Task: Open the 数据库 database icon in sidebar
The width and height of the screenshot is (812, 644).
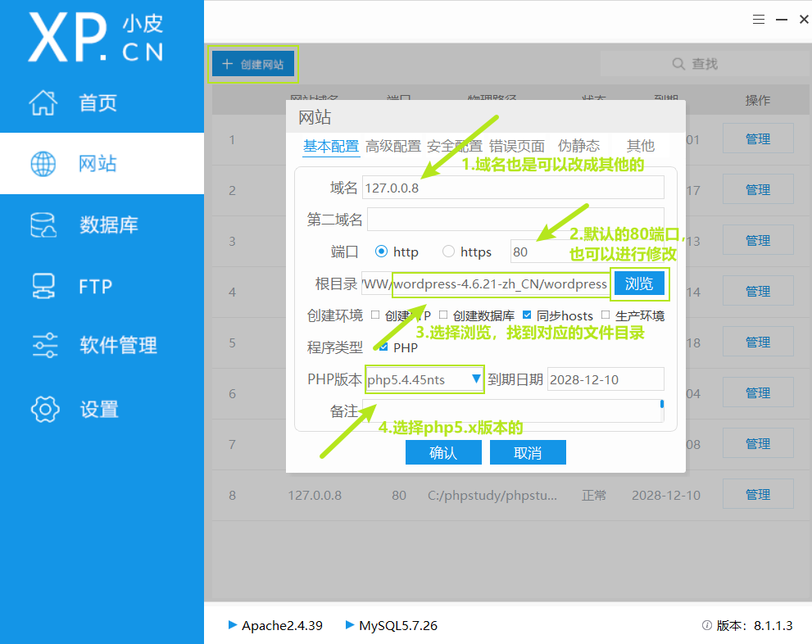Action: [45, 224]
